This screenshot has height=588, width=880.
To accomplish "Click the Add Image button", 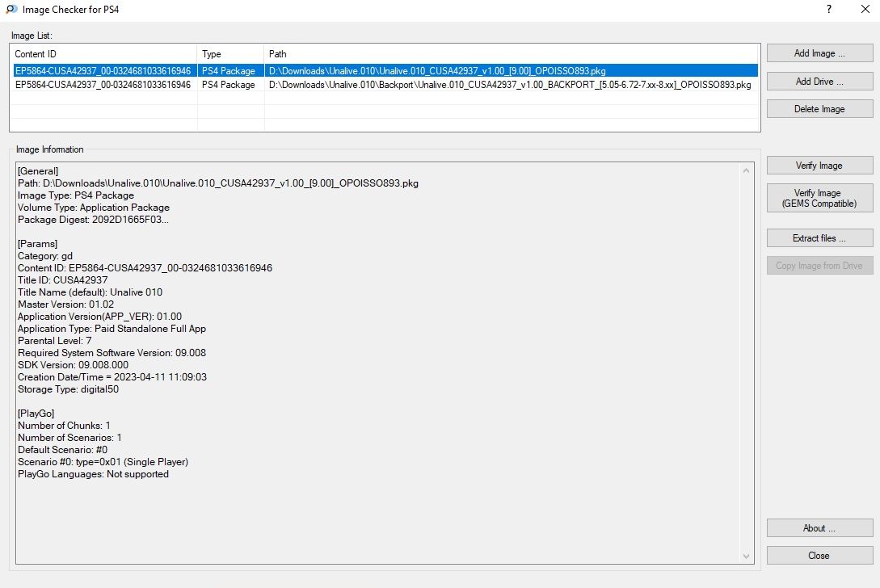I will tap(819, 53).
